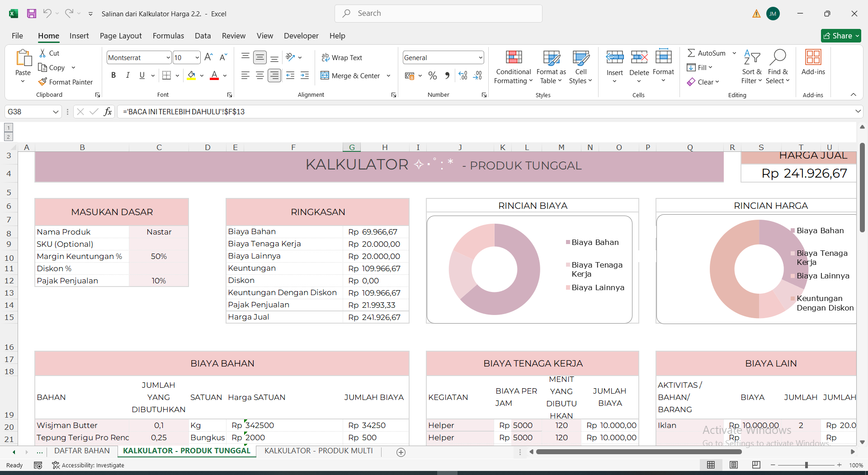Decrease indent in Alignment group
The height and width of the screenshot is (475, 868).
point(290,75)
